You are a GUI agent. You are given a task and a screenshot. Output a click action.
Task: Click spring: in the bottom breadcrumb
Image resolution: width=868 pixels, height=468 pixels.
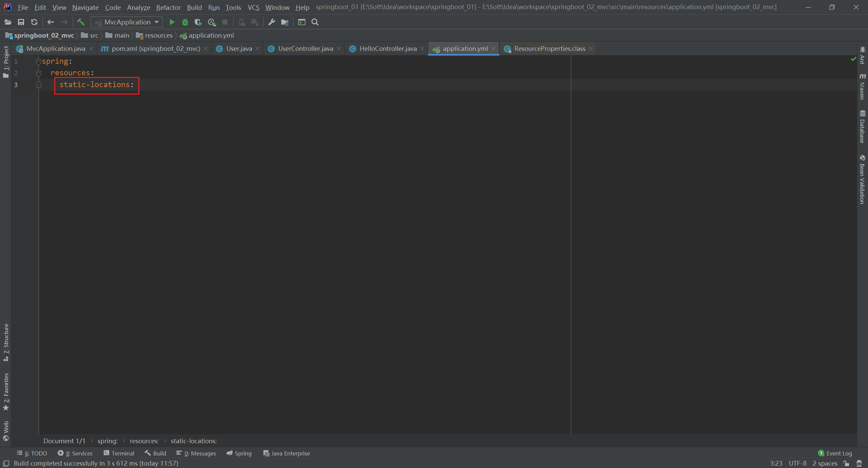click(x=107, y=441)
